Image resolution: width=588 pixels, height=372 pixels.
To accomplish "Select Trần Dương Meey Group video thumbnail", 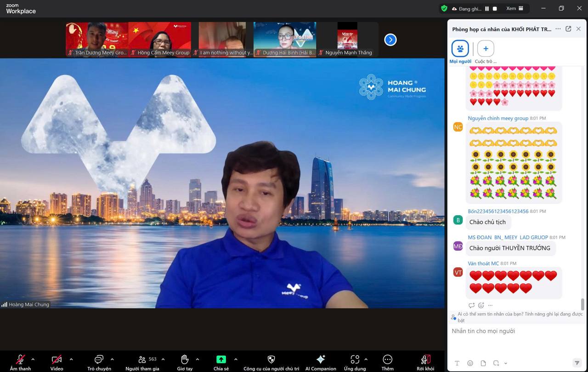I will [97, 39].
